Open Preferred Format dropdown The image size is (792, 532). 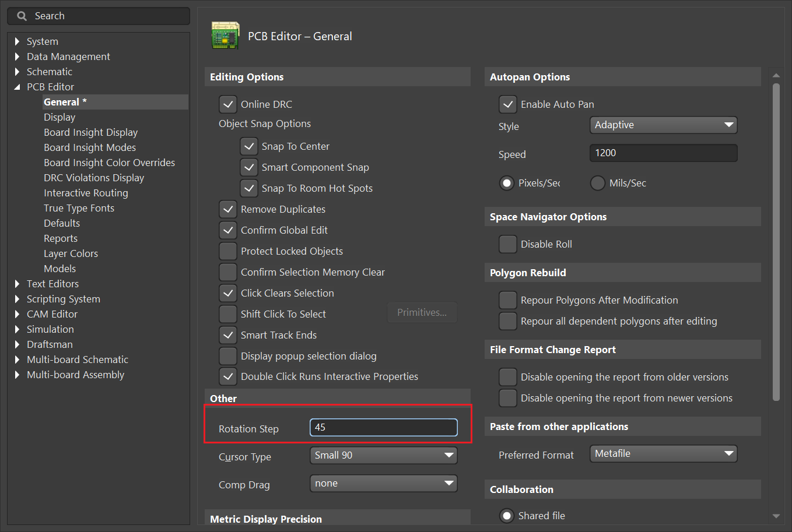pos(664,453)
